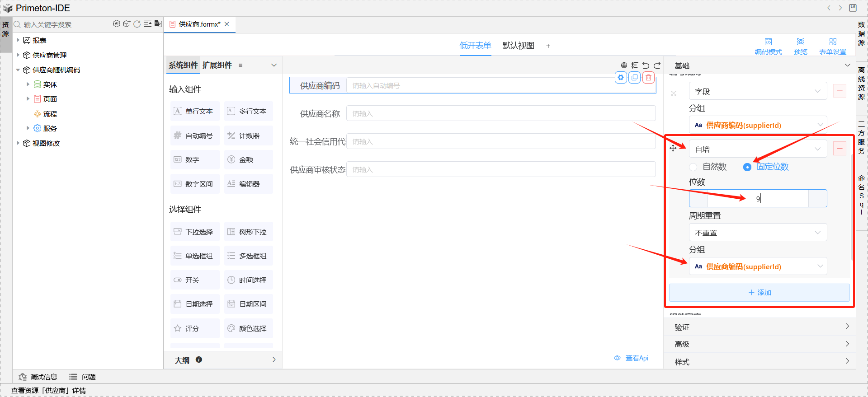Viewport: 868px width, 397px height.
Task: Click the globe language icon above canvas
Action: click(x=624, y=65)
